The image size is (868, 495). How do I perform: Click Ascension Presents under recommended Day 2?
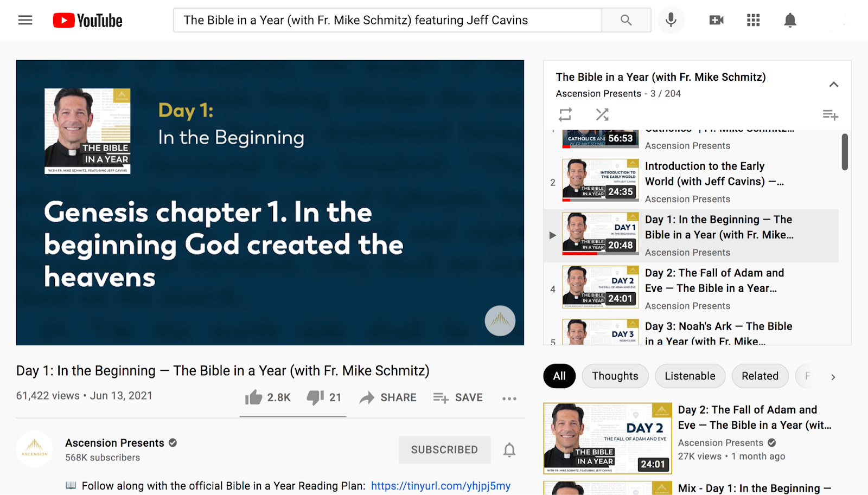(720, 443)
